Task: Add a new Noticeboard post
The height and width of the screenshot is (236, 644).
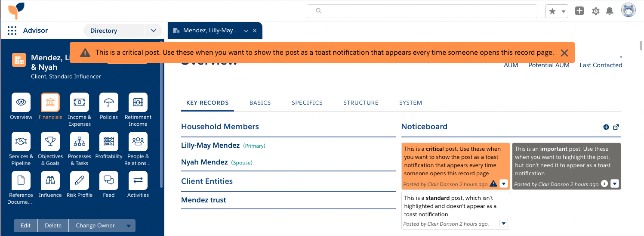Action: tap(606, 127)
